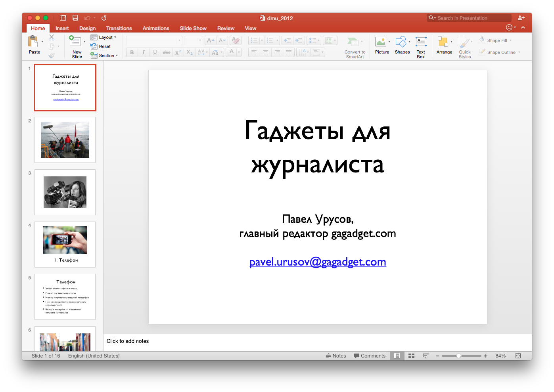Open Comments from the status bar

click(370, 356)
